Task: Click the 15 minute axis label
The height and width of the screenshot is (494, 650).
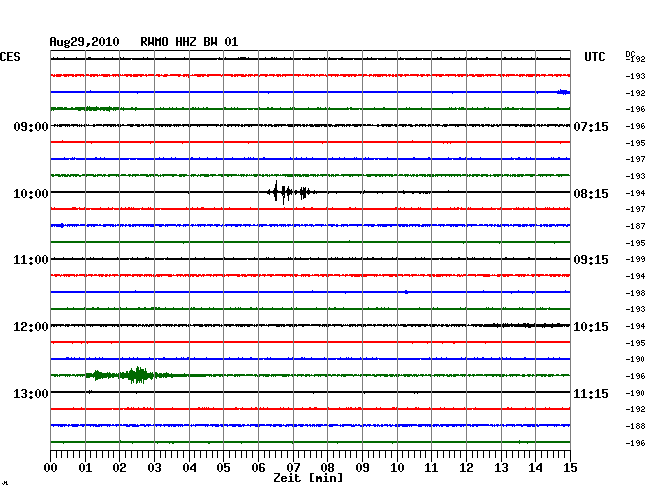Action: coord(570,468)
